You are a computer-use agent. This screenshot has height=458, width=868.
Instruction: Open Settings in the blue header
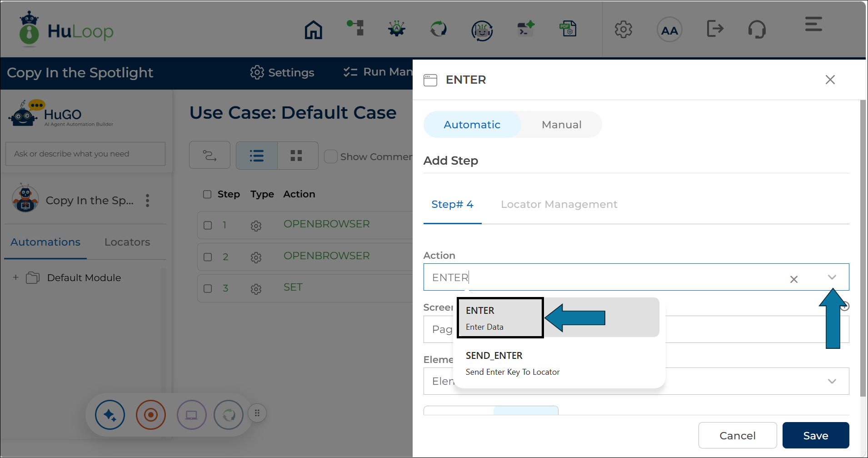282,72
